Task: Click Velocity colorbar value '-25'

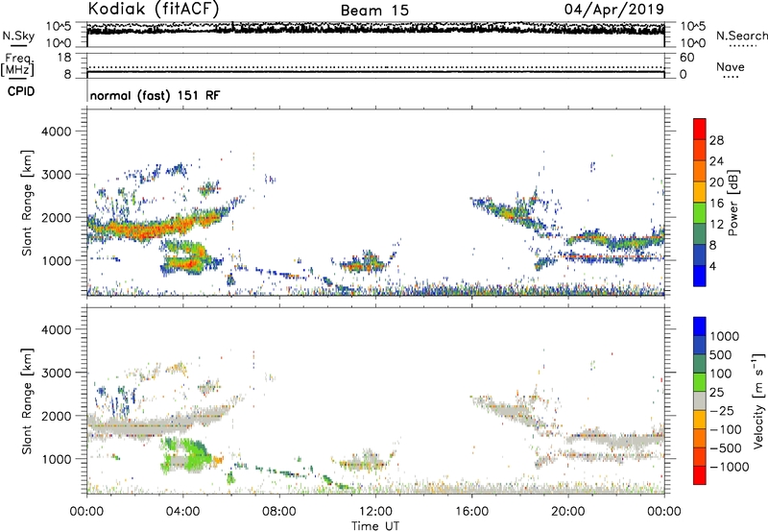Action: pyautogui.click(x=723, y=411)
